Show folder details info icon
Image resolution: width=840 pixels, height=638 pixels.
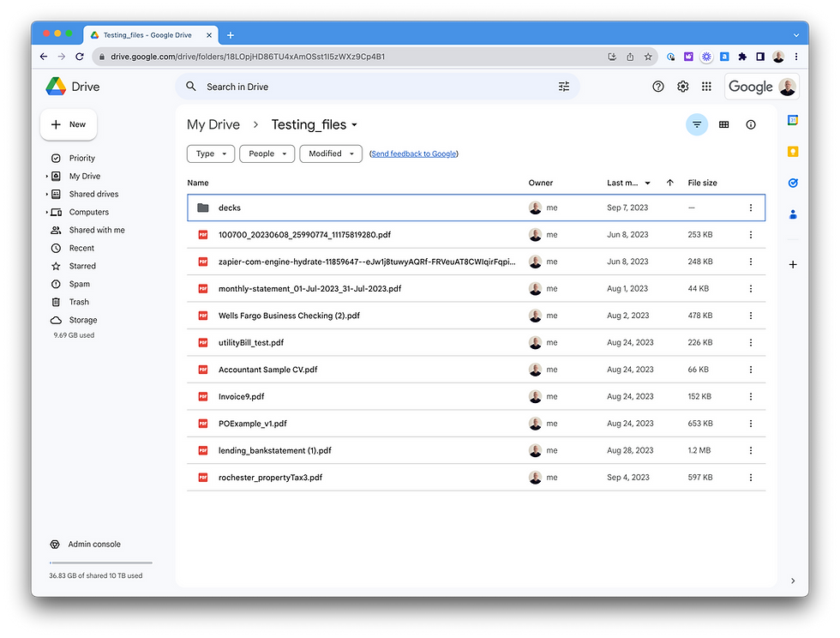coord(751,124)
